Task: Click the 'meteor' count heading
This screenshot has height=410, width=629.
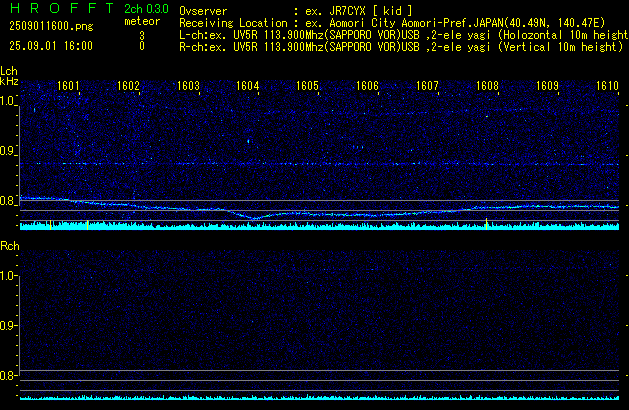Action: (142, 21)
